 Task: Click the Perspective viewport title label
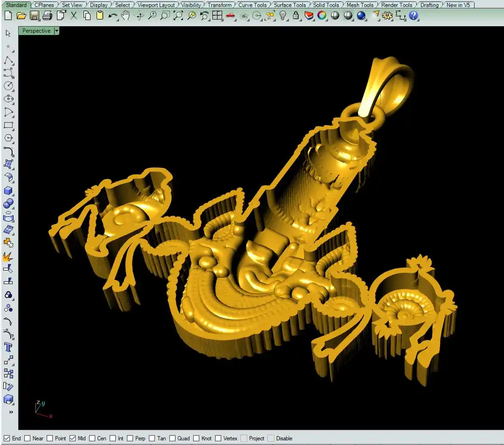pyautogui.click(x=36, y=31)
